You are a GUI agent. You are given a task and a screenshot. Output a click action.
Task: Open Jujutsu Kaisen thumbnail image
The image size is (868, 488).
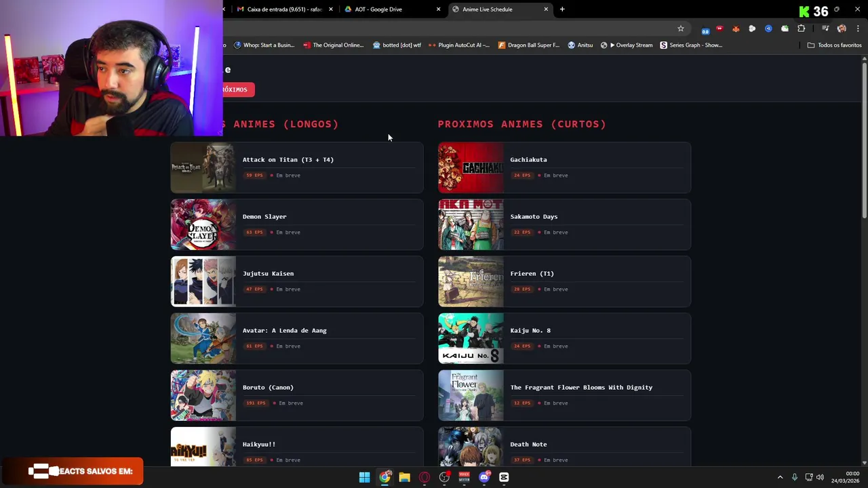(x=203, y=281)
